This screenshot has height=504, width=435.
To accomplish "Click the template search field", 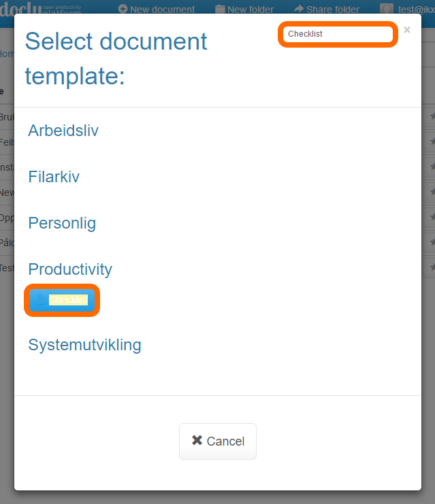I will tap(338, 34).
